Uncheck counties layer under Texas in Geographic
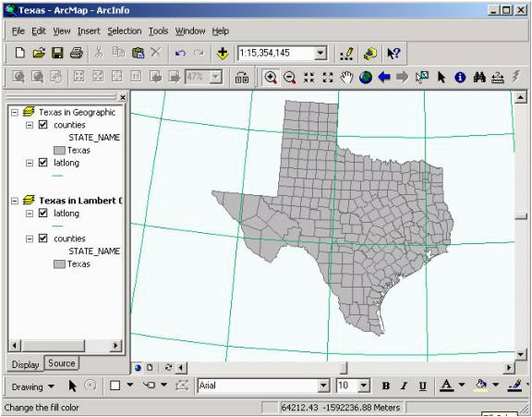The width and height of the screenshot is (532, 417). [x=42, y=125]
